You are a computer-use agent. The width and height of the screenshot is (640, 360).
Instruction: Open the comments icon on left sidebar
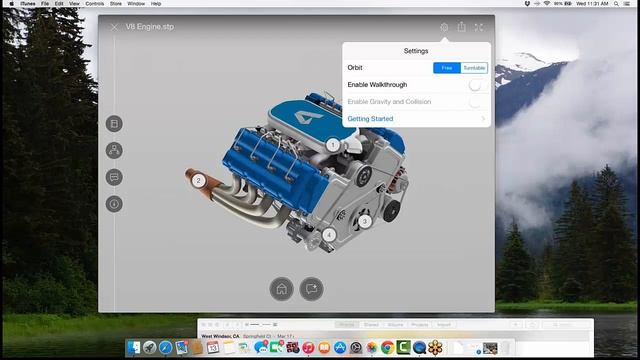pyautogui.click(x=114, y=177)
